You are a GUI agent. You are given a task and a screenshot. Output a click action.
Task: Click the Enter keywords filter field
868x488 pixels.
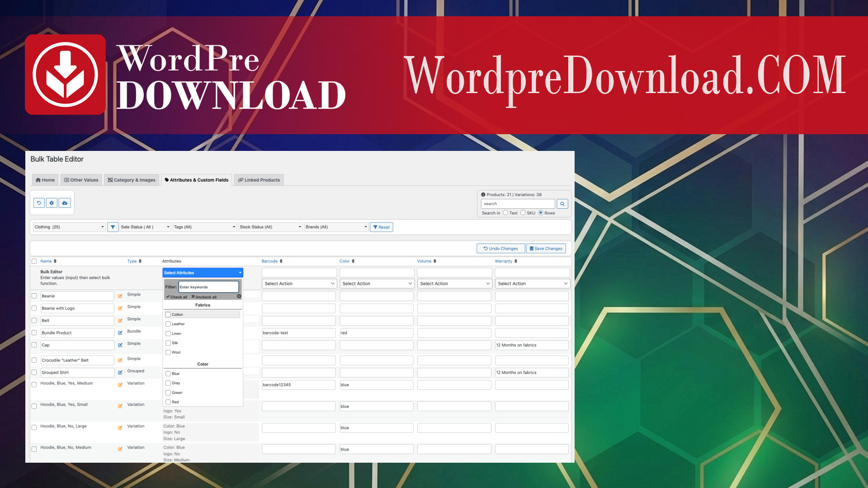point(208,287)
